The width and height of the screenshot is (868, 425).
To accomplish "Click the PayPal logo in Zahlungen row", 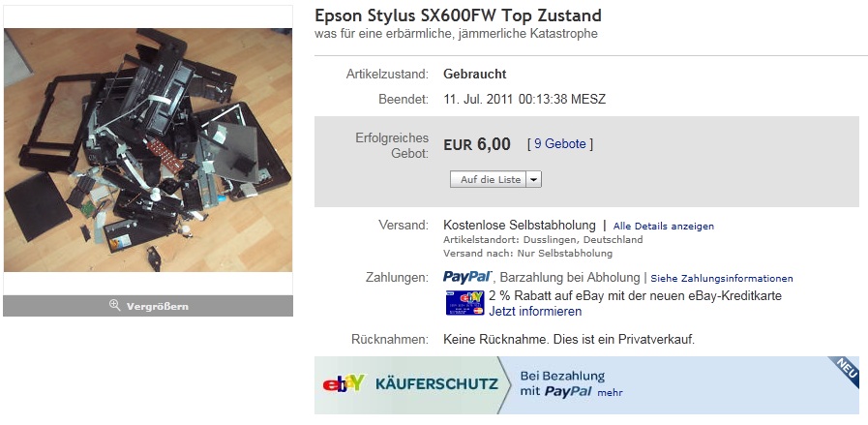I will pyautogui.click(x=467, y=277).
